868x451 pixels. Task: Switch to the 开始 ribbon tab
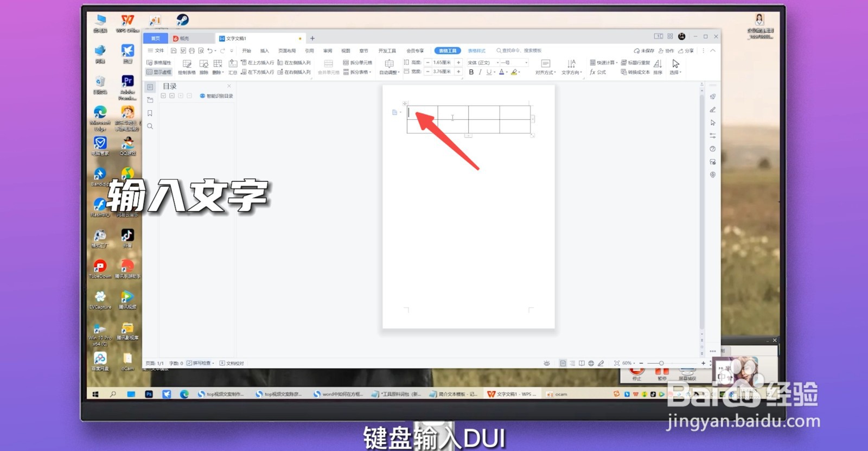247,50
